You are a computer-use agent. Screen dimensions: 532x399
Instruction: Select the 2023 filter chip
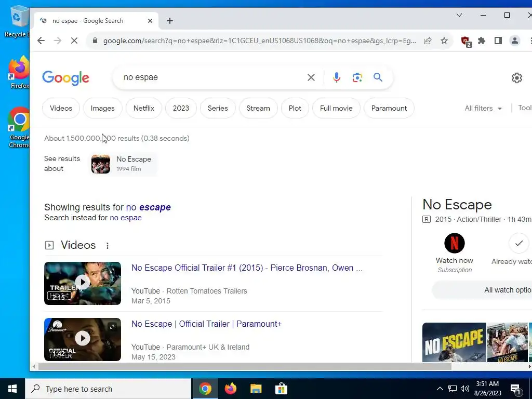[x=181, y=108]
